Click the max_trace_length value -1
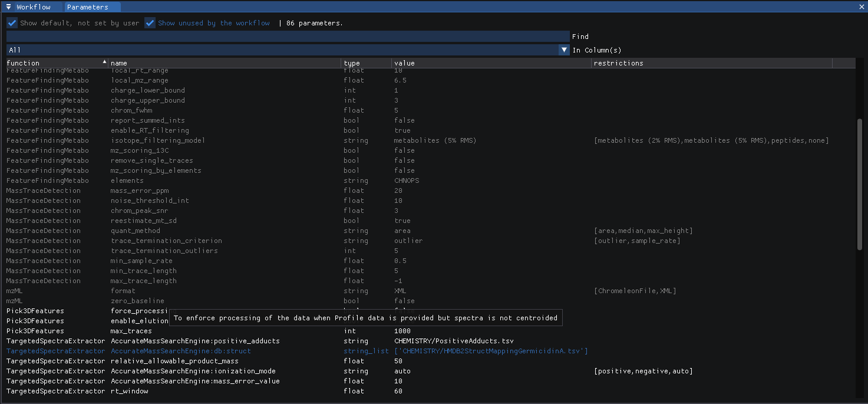This screenshot has height=404, width=868. [398, 281]
